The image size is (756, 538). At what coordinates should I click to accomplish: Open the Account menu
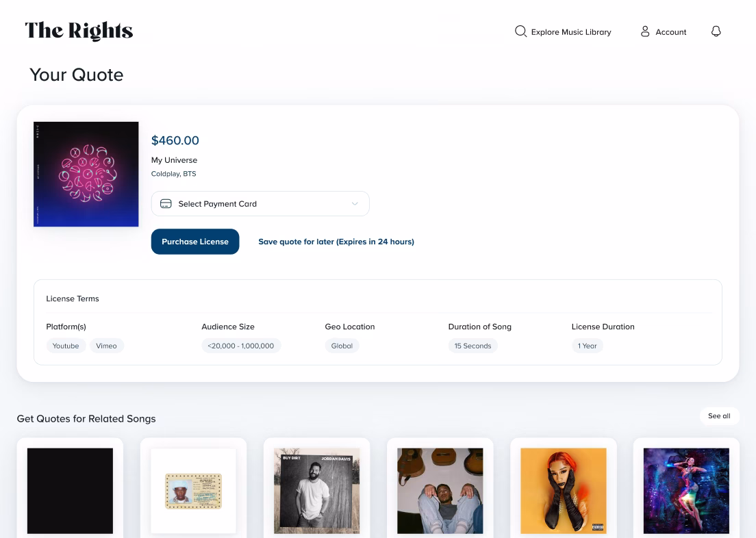click(670, 32)
